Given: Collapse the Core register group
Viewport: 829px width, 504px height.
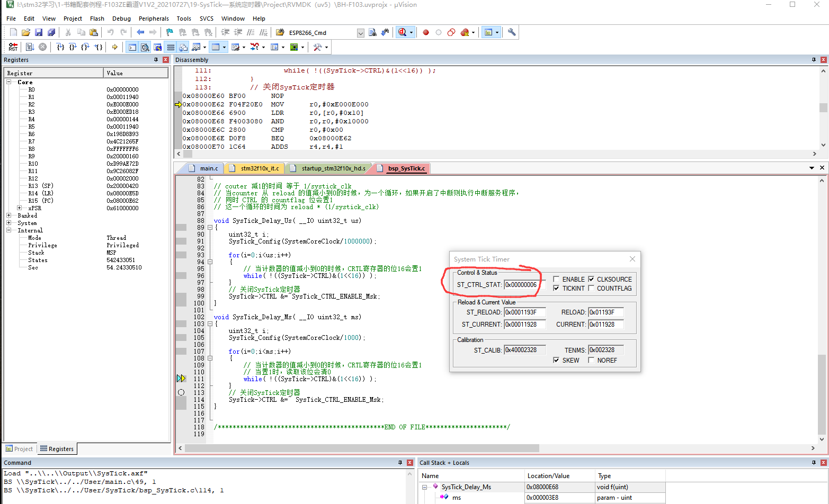Looking at the screenshot, I should [x=8, y=82].
